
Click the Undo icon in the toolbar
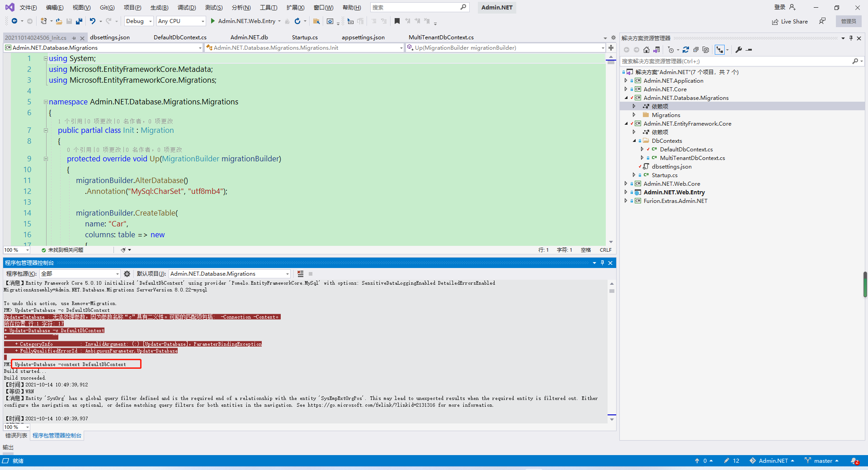click(x=93, y=21)
